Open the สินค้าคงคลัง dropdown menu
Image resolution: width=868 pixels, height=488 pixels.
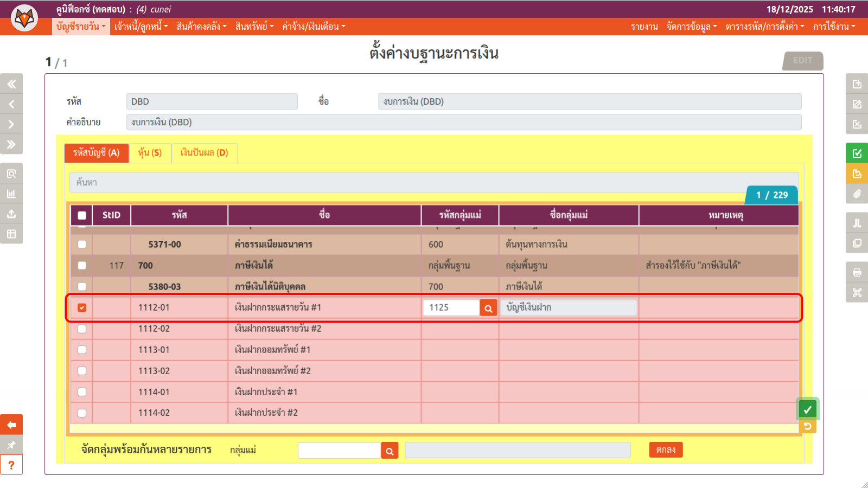[201, 27]
